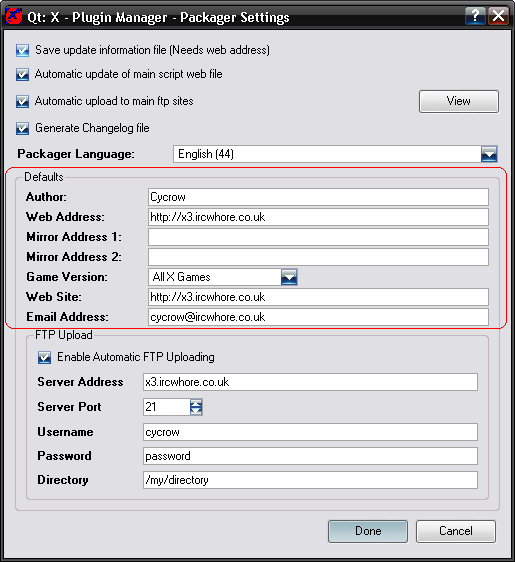Viewport: 515px width, 562px height.
Task: Close the Packager Settings dialog
Action: (x=499, y=16)
